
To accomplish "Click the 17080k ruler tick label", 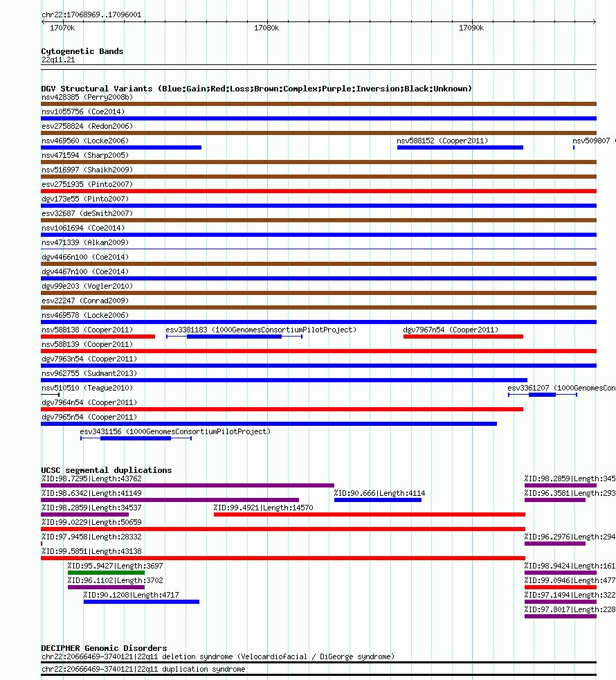I will [x=266, y=28].
